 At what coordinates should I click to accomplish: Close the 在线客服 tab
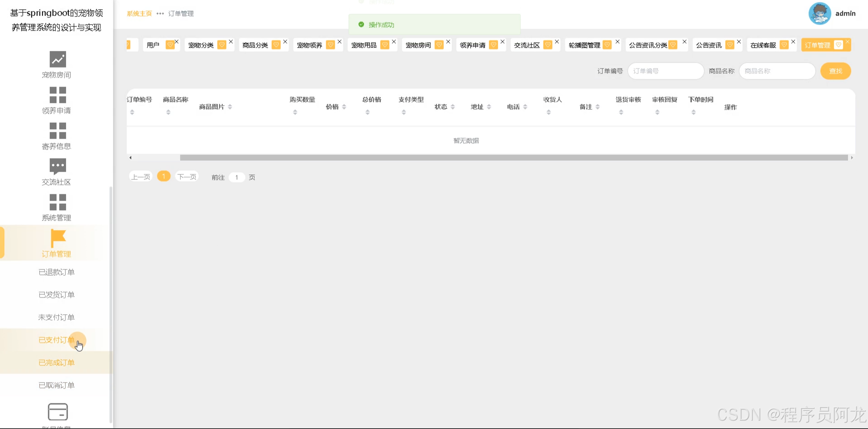pyautogui.click(x=793, y=42)
